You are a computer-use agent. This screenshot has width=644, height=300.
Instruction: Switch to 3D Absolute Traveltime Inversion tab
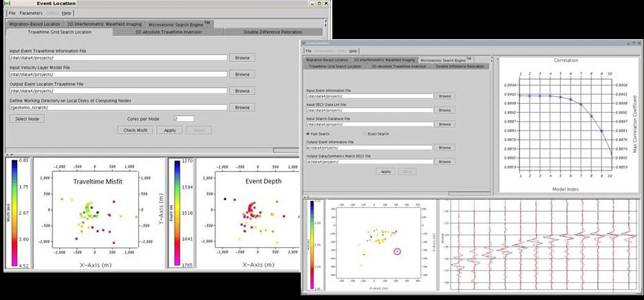(166, 32)
